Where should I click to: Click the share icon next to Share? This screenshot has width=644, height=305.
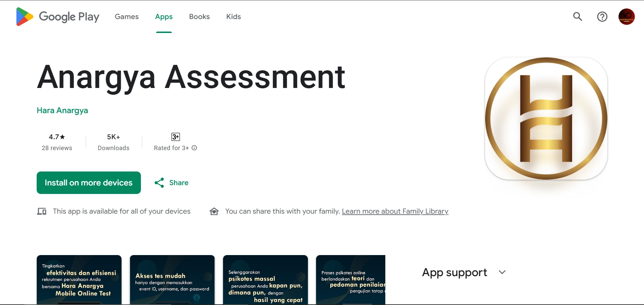[x=159, y=183]
